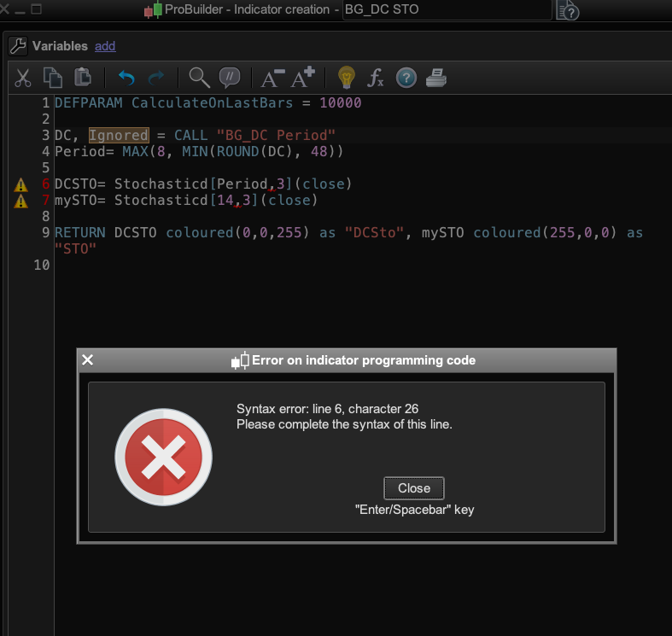
Task: Click the indicator name field BG_DC STO
Action: (447, 9)
